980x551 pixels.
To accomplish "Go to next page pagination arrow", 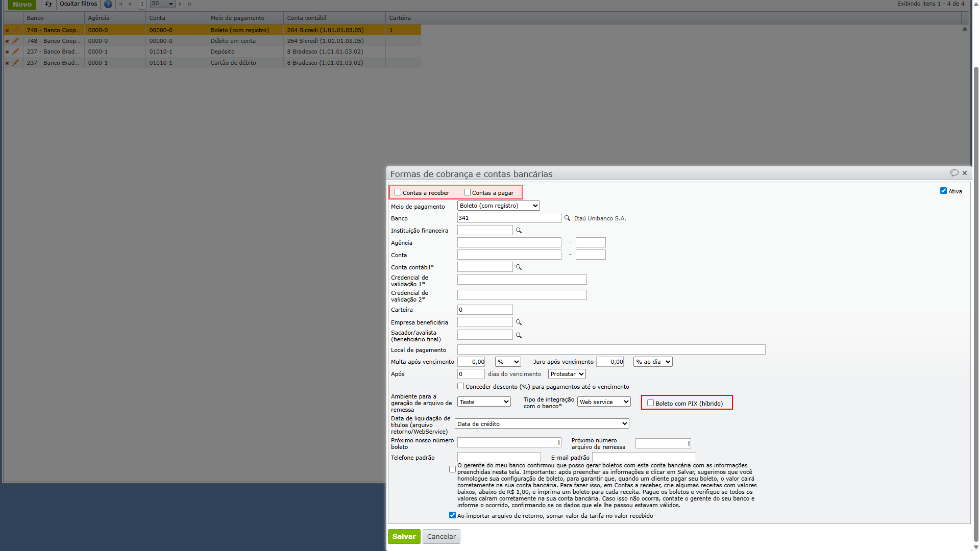I will pyautogui.click(x=180, y=4).
